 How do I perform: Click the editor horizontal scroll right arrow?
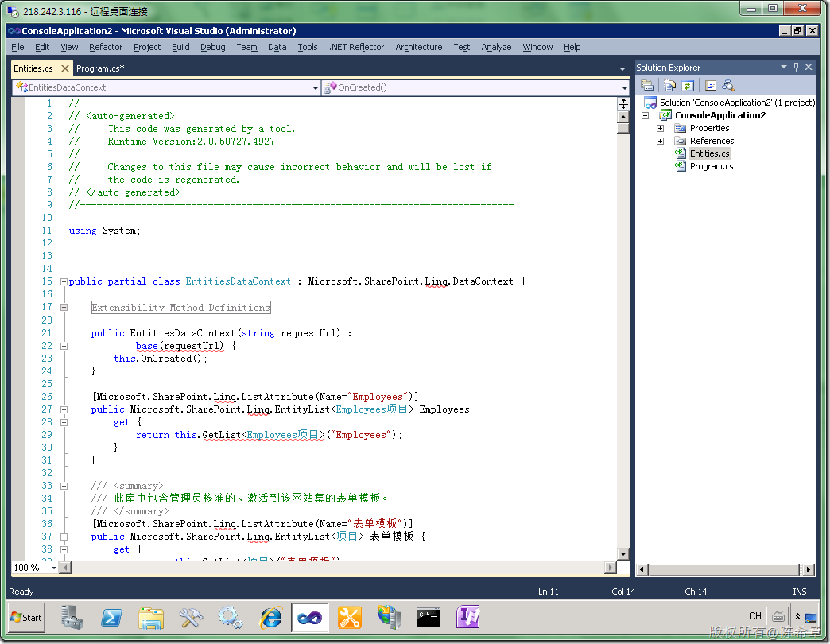point(611,568)
